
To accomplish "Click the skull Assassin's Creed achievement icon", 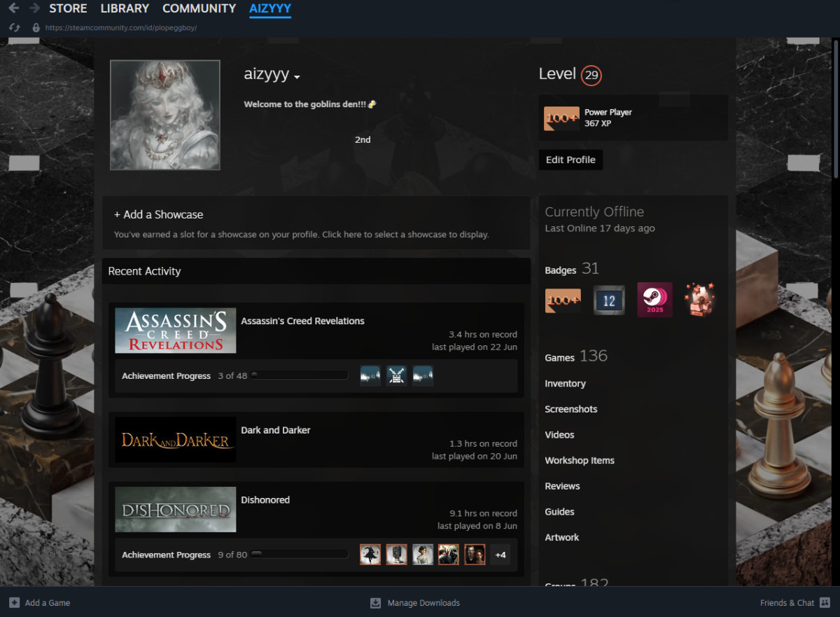I will point(397,375).
